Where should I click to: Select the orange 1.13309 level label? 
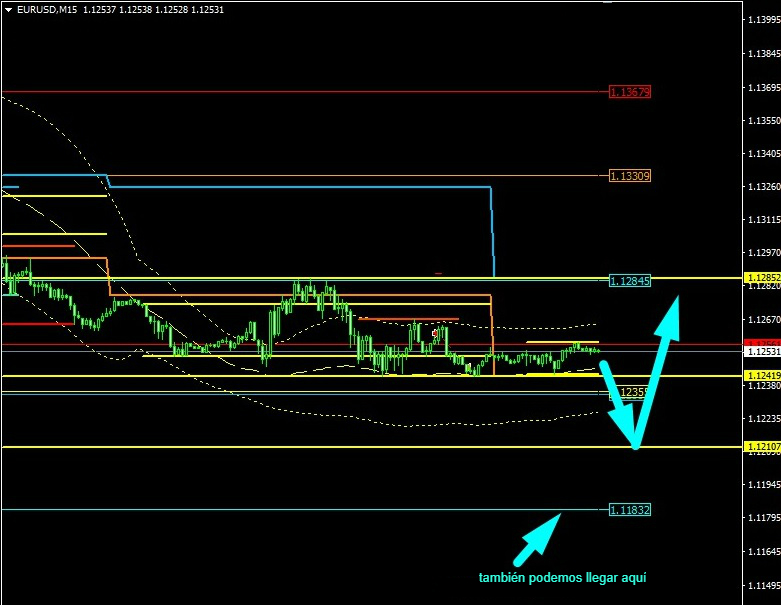630,176
